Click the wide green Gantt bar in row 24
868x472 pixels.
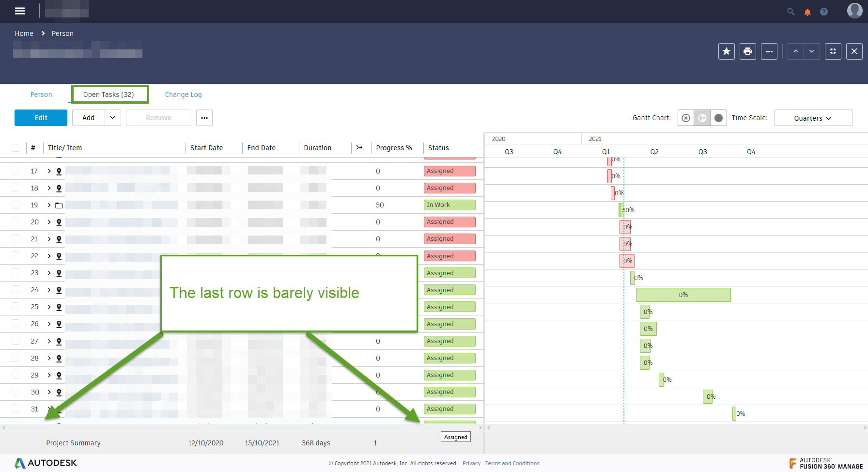tap(683, 295)
